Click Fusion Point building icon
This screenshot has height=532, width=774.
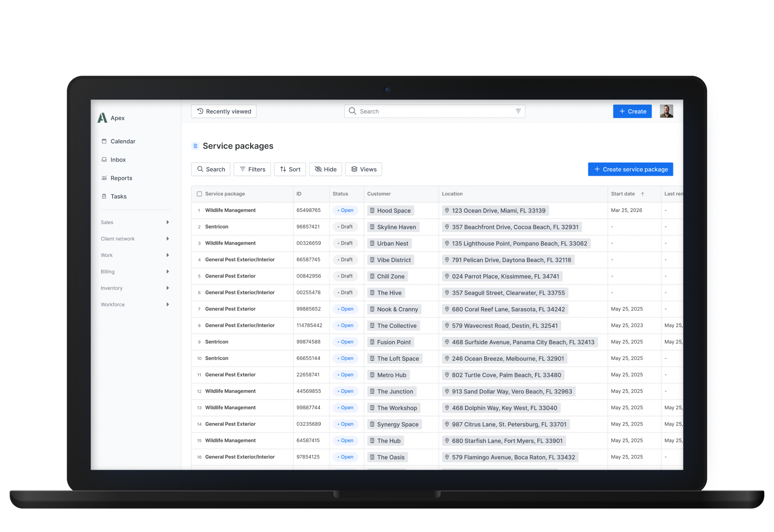(372, 342)
